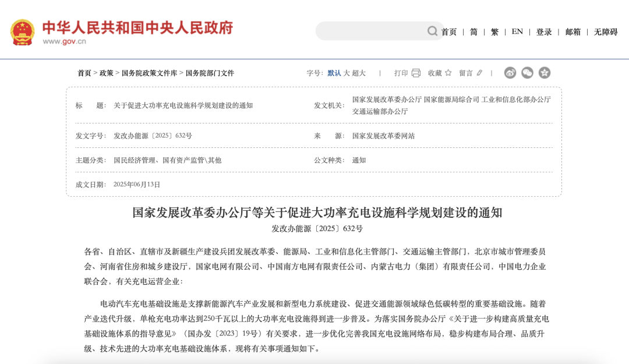
Task: Share the article via the Weibo icon
Action: click(x=511, y=73)
